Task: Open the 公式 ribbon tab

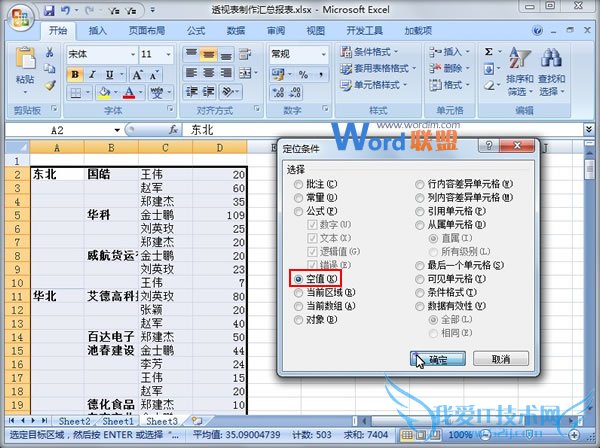Action: tap(196, 31)
